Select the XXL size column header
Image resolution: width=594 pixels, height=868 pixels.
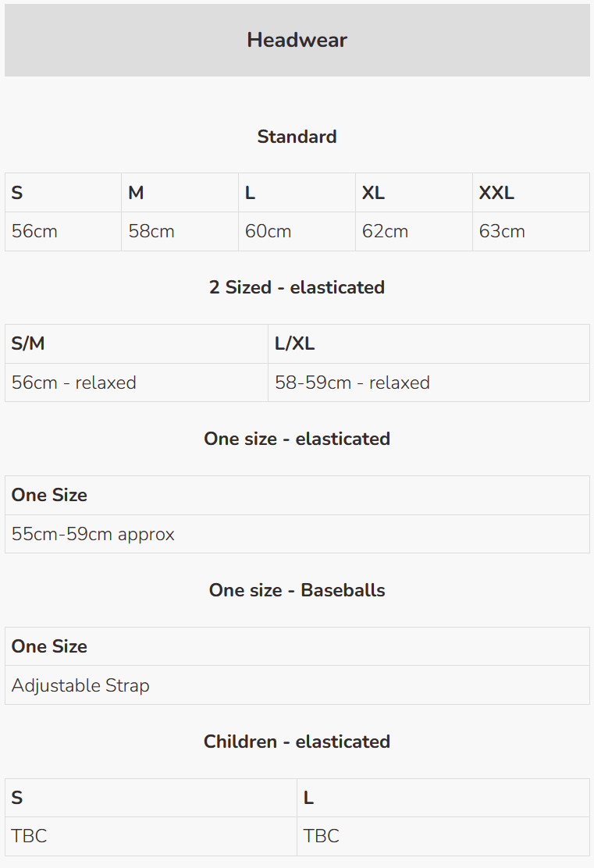[496, 193]
